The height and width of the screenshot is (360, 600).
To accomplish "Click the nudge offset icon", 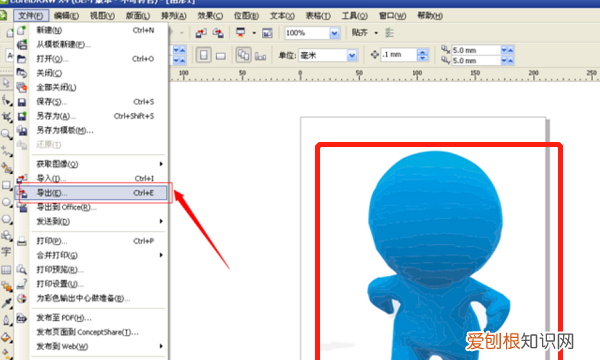I will pos(375,55).
